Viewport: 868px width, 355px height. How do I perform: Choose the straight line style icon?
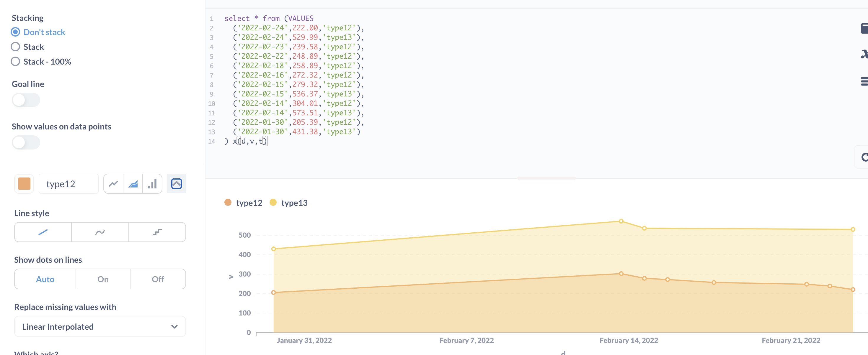[x=43, y=232]
